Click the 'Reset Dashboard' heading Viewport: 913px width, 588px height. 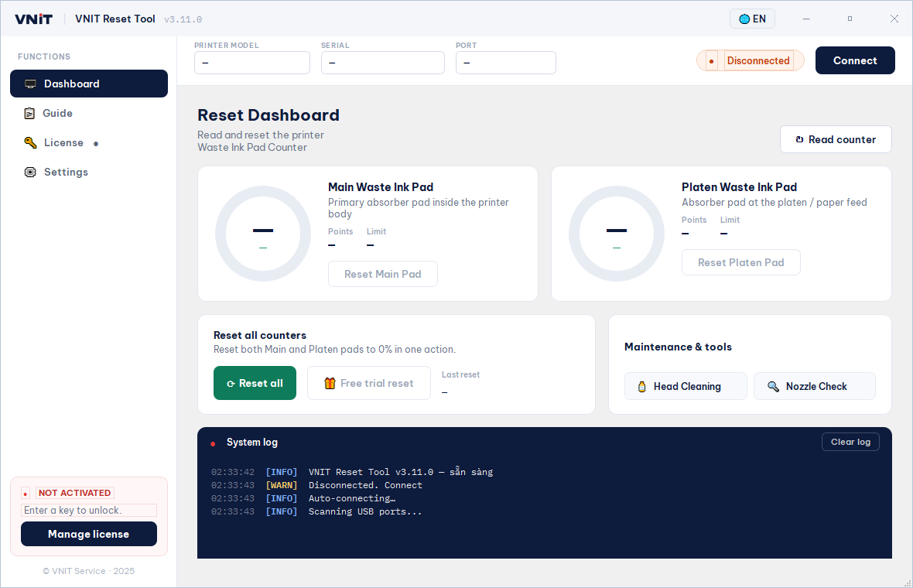point(268,115)
